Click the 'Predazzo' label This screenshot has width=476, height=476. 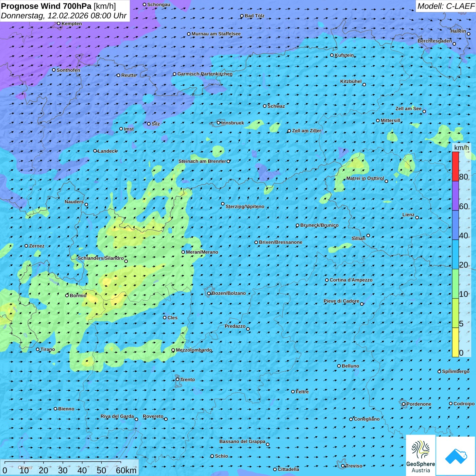point(235,326)
